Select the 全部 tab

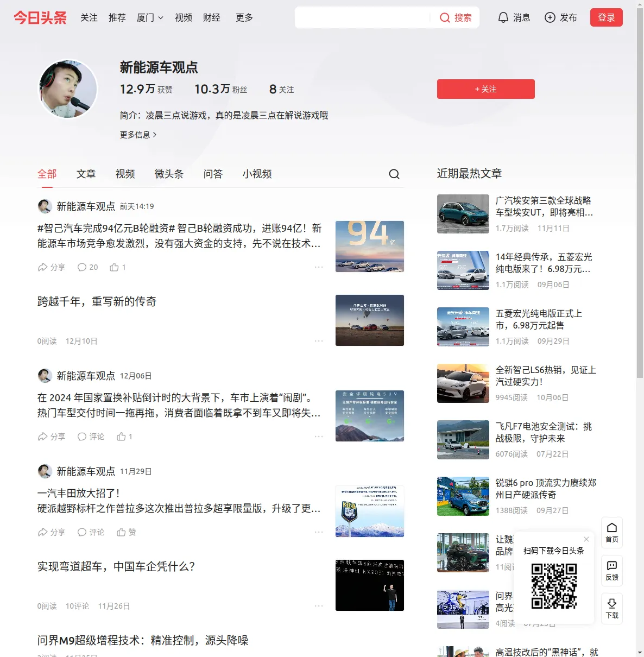click(x=47, y=174)
